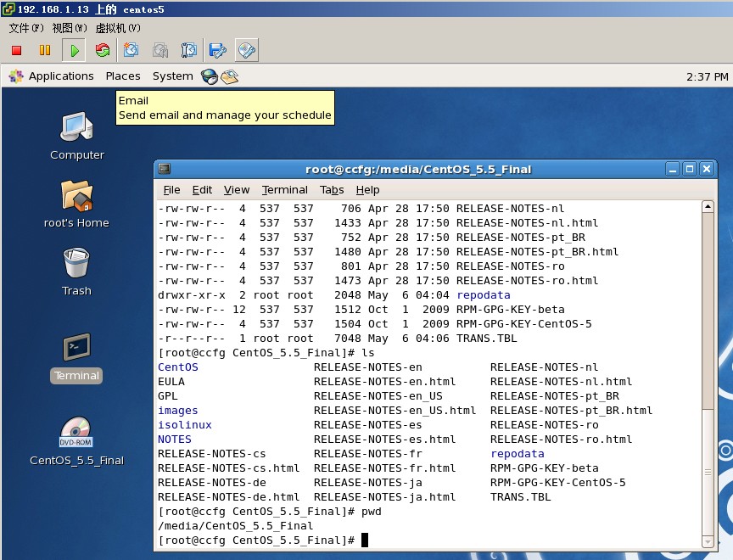Screen dimensions: 733x560
Task: Click 'RPM-GPG-KEY-beta' in the long listing row
Action: [511, 310]
